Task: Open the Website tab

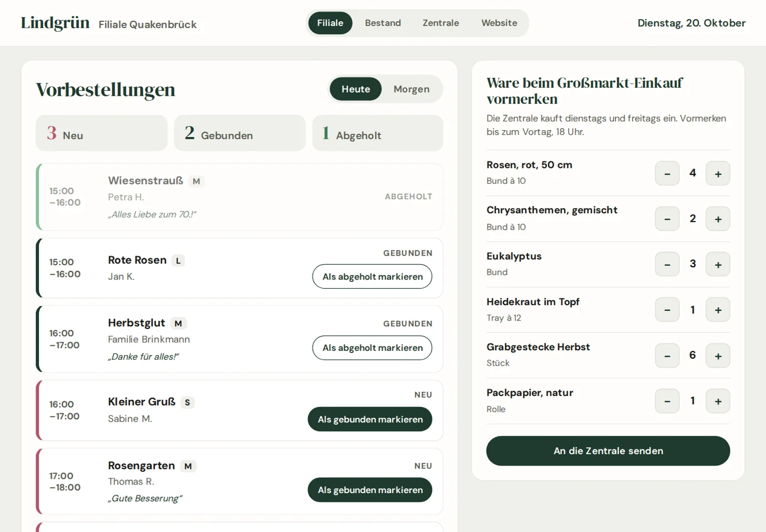Action: [499, 23]
